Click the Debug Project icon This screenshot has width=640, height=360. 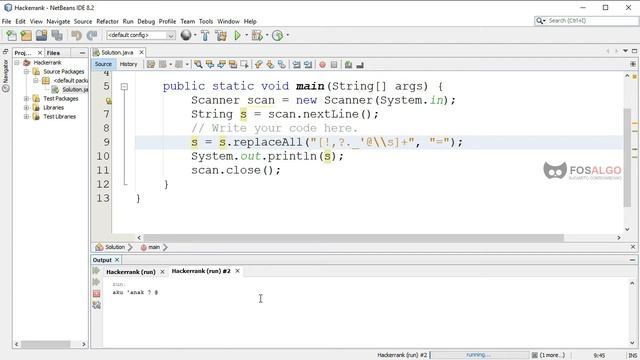(257, 36)
